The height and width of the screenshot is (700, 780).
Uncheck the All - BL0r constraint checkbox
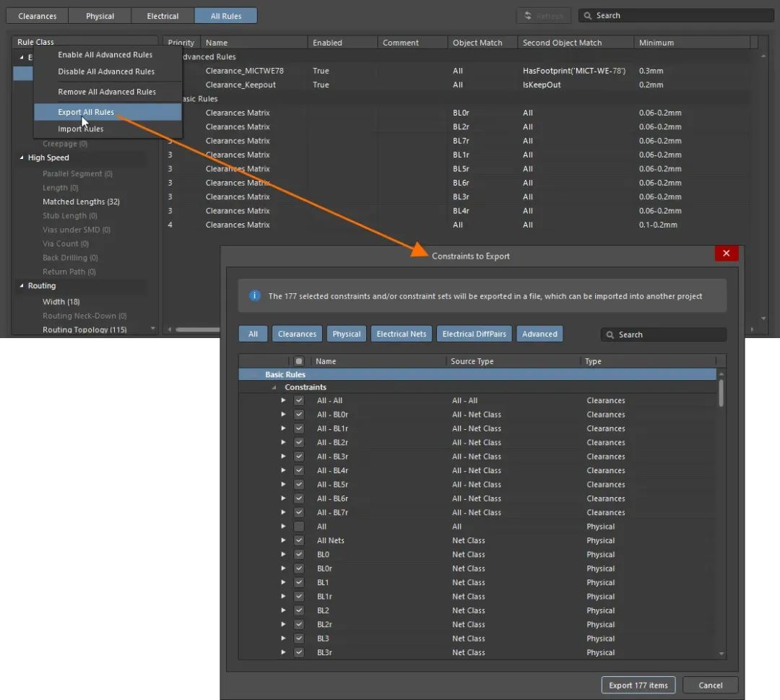pos(298,415)
